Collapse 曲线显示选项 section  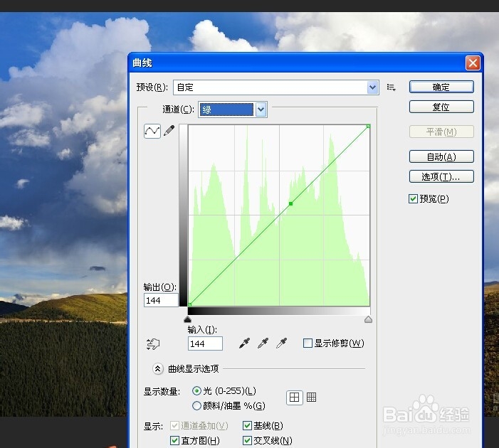[x=157, y=369]
